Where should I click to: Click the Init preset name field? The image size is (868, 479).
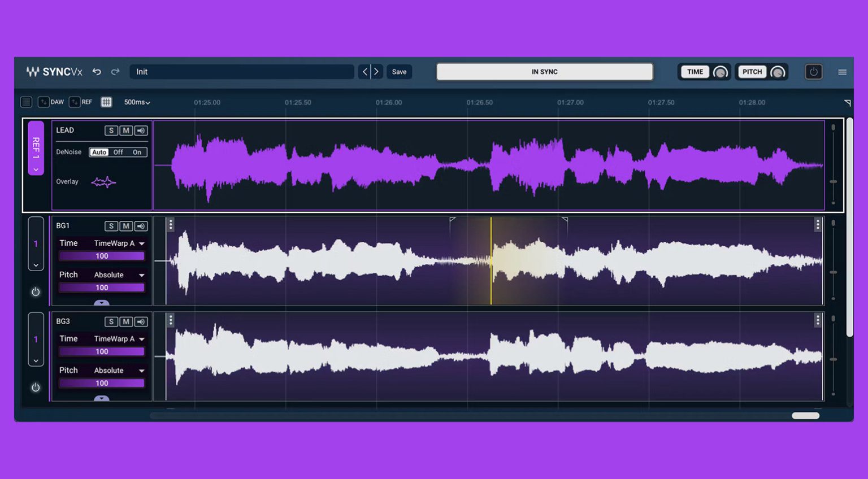242,72
